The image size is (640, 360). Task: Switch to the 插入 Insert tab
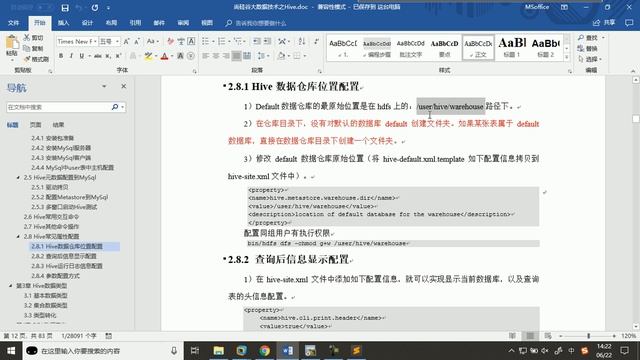pos(63,23)
